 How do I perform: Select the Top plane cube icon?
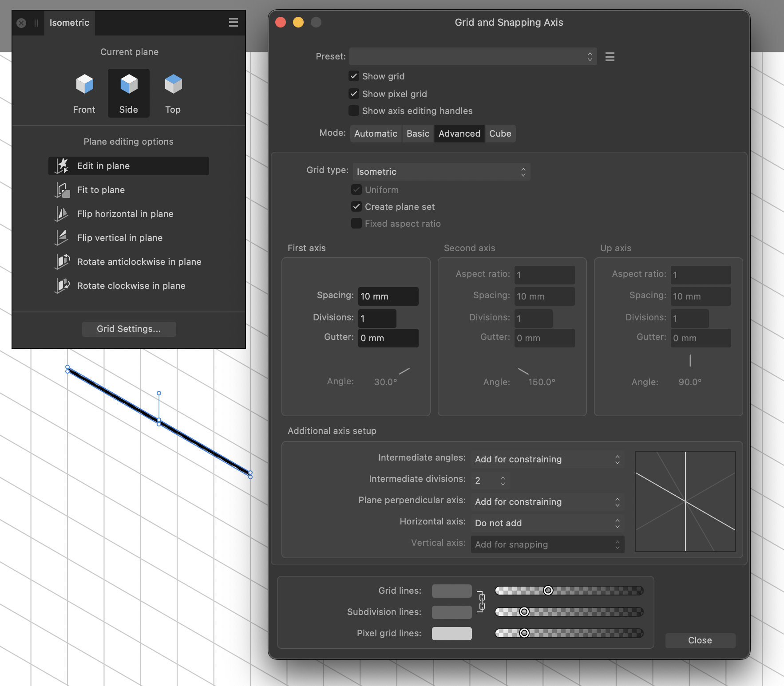(173, 84)
